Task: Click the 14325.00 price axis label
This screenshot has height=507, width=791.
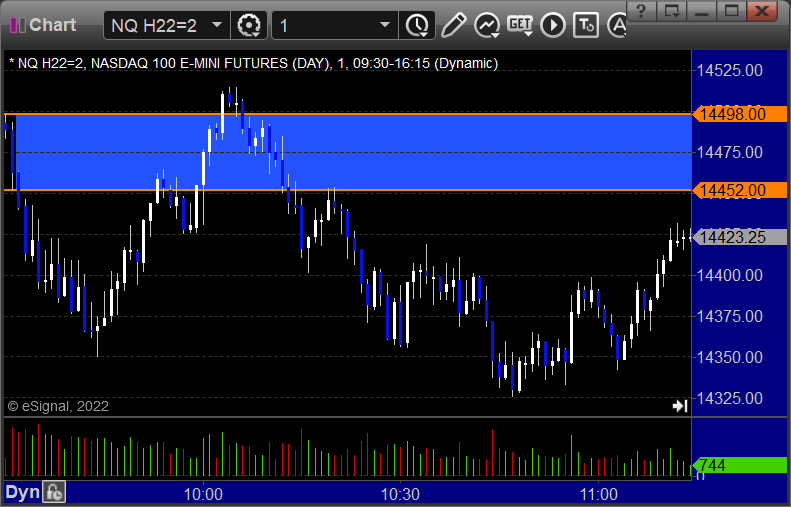Action: [729, 398]
